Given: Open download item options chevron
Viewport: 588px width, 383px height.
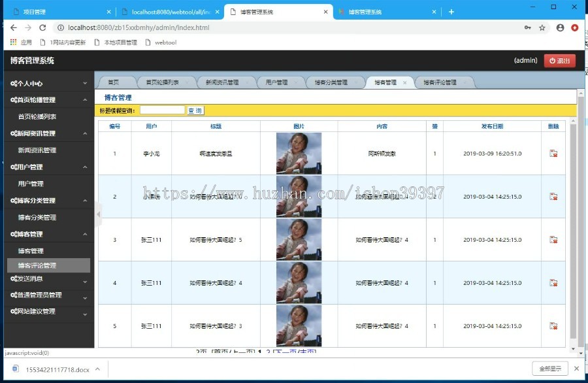Looking at the screenshot, I should click(x=97, y=369).
